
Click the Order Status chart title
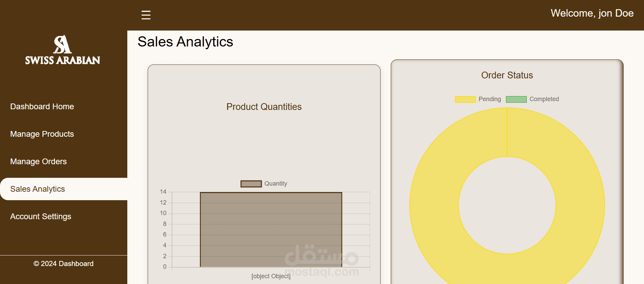click(x=507, y=75)
